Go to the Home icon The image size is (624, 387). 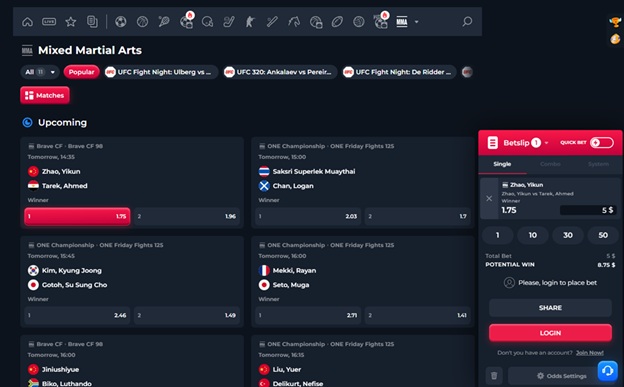[27, 22]
